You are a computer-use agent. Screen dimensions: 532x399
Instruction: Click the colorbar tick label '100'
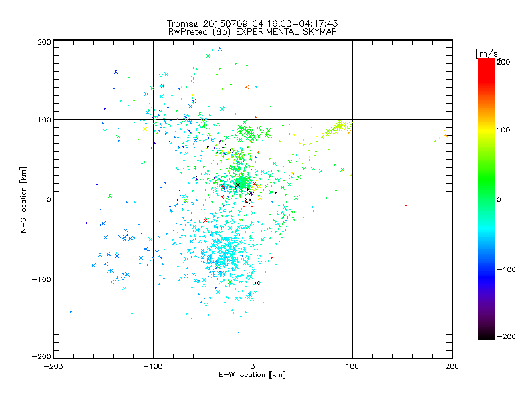[503, 130]
